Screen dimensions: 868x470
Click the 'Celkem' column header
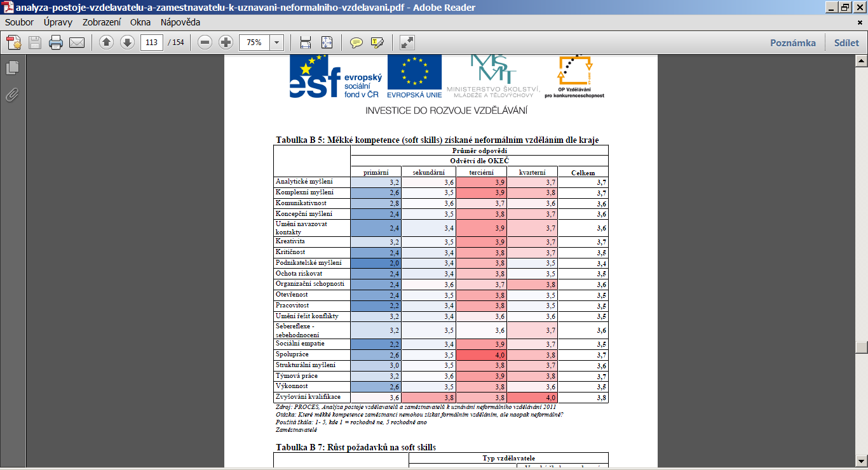pos(583,173)
